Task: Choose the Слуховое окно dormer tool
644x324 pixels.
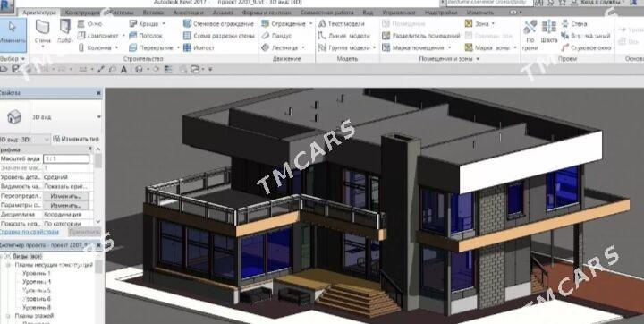Action: (x=587, y=47)
